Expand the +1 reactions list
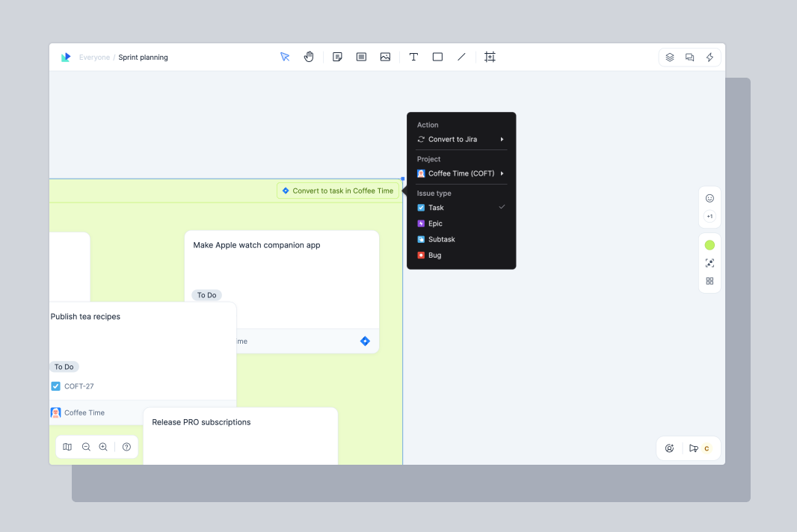 coord(709,216)
